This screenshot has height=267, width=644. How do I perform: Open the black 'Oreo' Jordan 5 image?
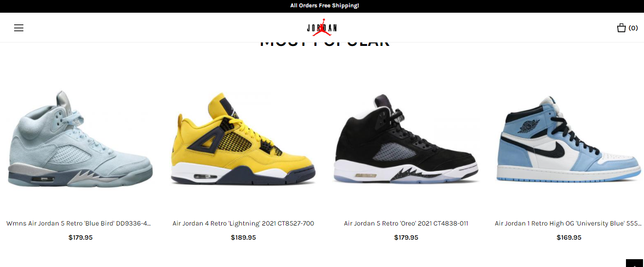tap(406, 139)
